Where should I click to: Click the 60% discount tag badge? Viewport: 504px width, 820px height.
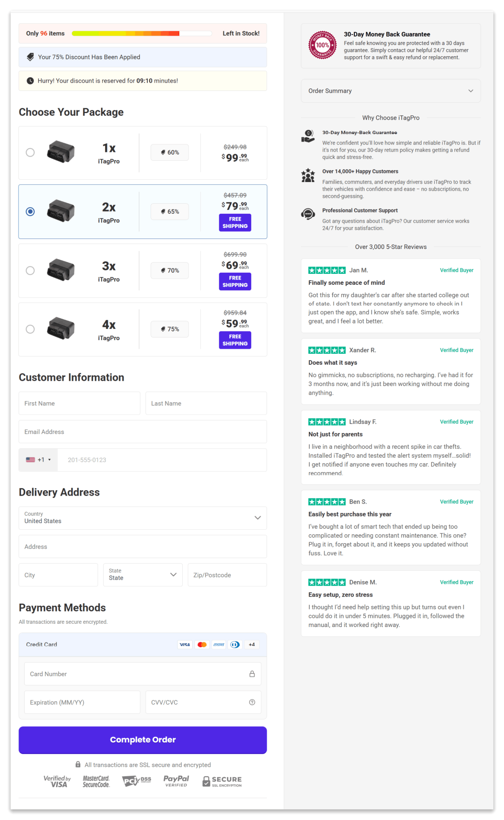pos(170,152)
